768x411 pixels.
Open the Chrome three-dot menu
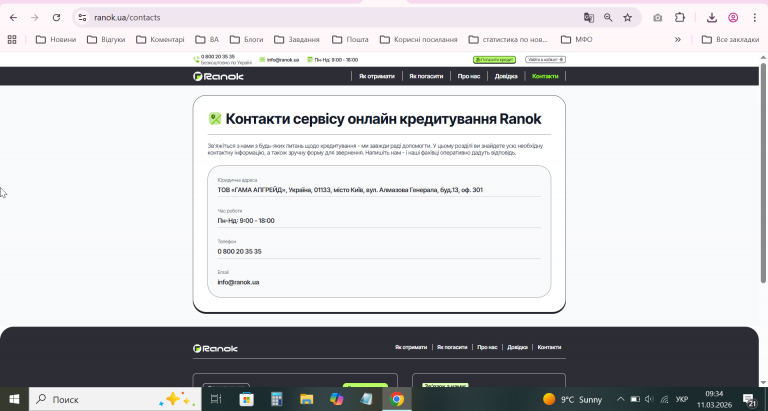coord(755,18)
